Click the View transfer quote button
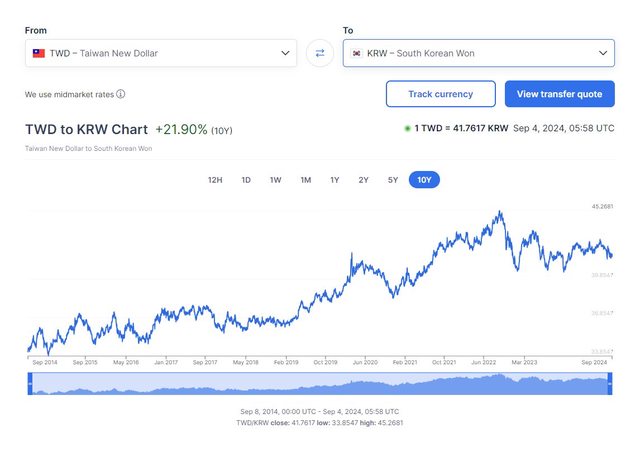Viewport: 640px width, 452px height. (x=559, y=94)
